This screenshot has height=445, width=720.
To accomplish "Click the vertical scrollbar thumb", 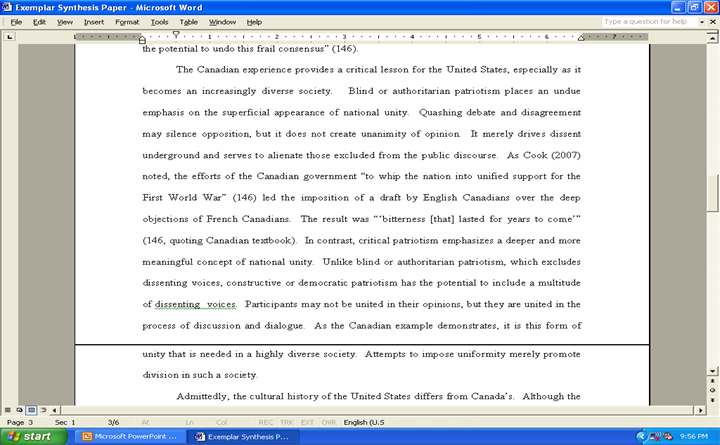I will pos(712,193).
